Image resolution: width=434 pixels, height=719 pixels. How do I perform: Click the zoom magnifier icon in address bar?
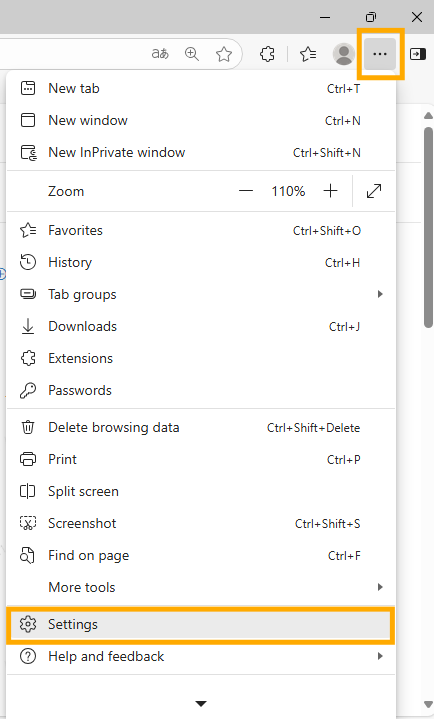[192, 54]
